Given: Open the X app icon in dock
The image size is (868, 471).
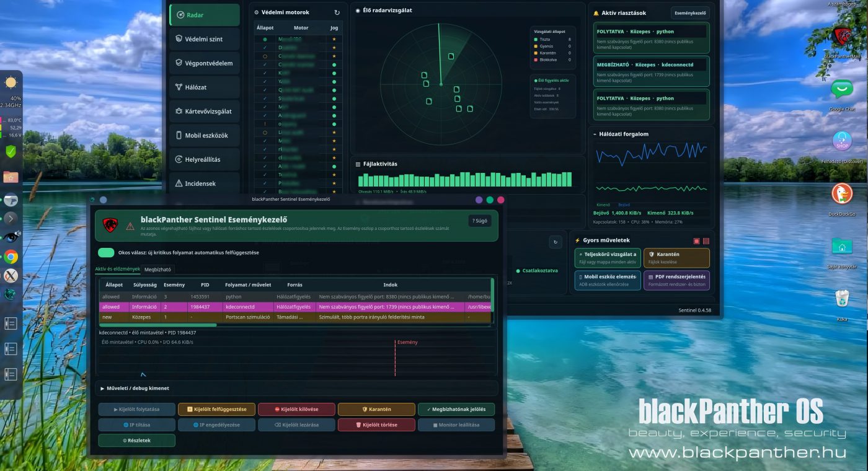Looking at the screenshot, I should [x=11, y=276].
